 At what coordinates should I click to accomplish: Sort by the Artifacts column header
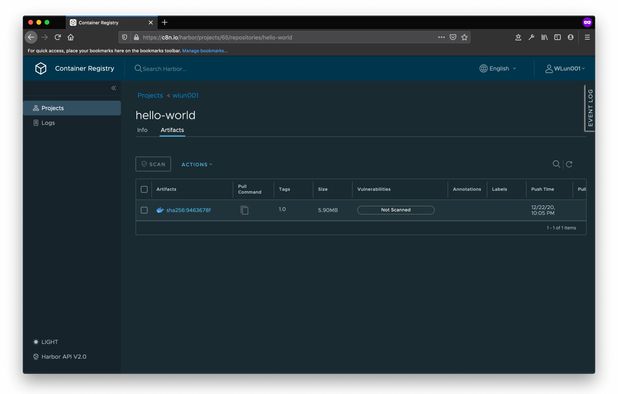[x=166, y=189]
